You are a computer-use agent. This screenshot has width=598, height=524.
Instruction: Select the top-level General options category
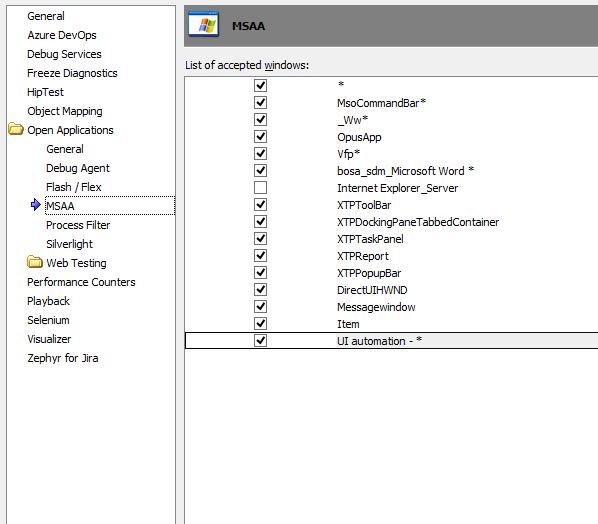pos(46,16)
